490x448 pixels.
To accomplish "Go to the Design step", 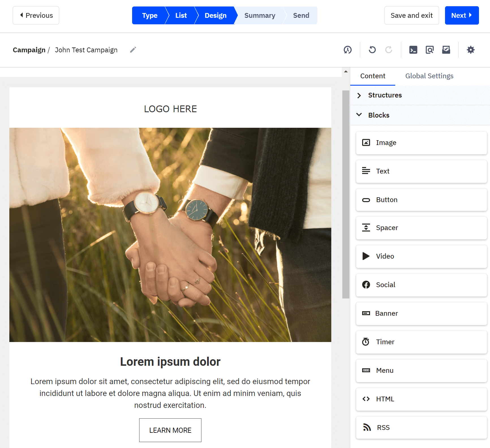I will point(216,16).
